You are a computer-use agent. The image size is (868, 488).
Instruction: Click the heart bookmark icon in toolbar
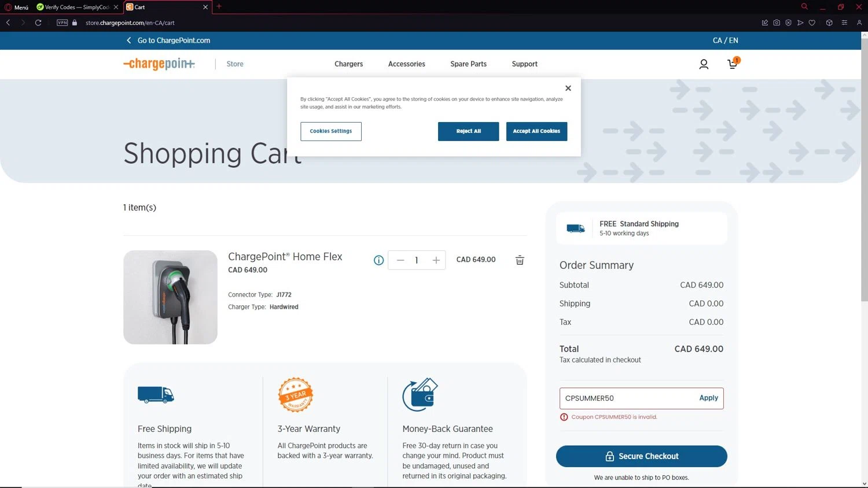pos(812,23)
